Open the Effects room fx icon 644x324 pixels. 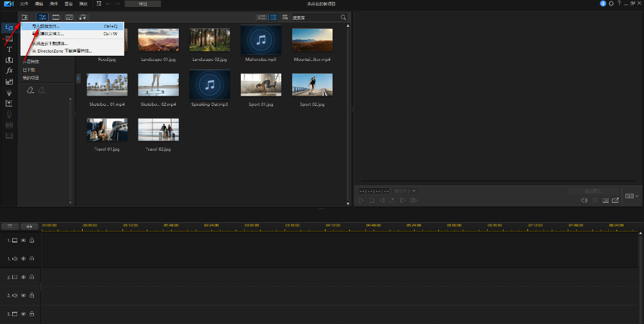[9, 71]
